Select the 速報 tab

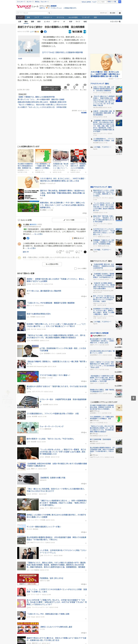[x=28, y=17]
